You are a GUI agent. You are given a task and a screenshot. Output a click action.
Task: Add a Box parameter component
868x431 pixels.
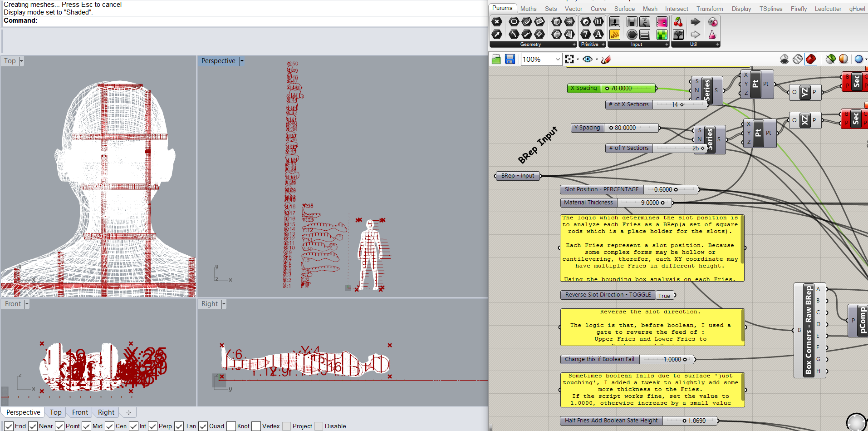pos(556,22)
